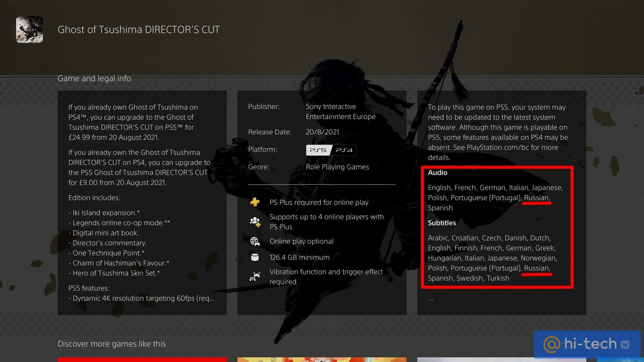Click the Release Date label
The width and height of the screenshot is (644, 362).
(270, 132)
